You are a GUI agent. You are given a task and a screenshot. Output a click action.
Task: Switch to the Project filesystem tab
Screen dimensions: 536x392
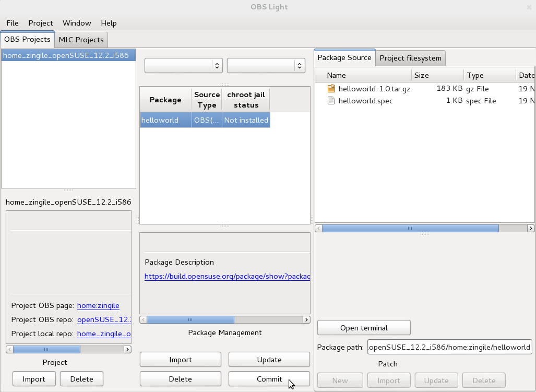[410, 58]
